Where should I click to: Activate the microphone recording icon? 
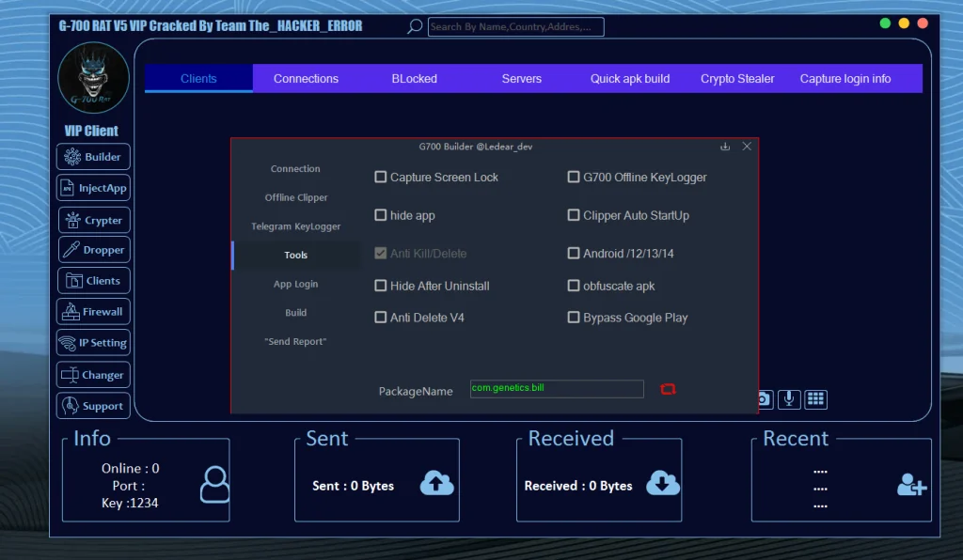pos(789,398)
